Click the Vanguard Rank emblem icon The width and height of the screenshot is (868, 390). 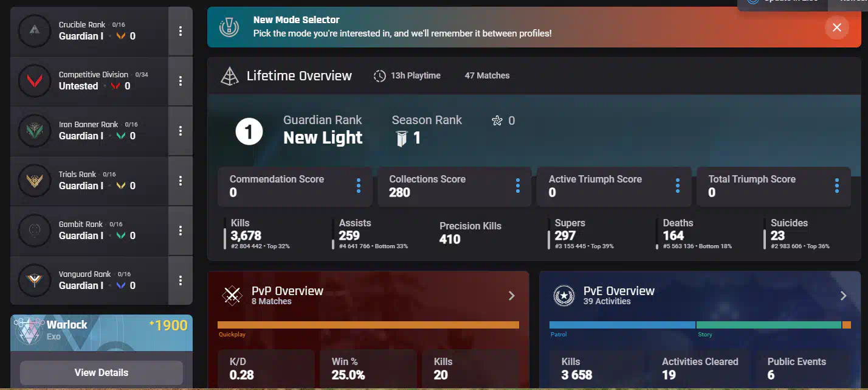[x=35, y=280]
